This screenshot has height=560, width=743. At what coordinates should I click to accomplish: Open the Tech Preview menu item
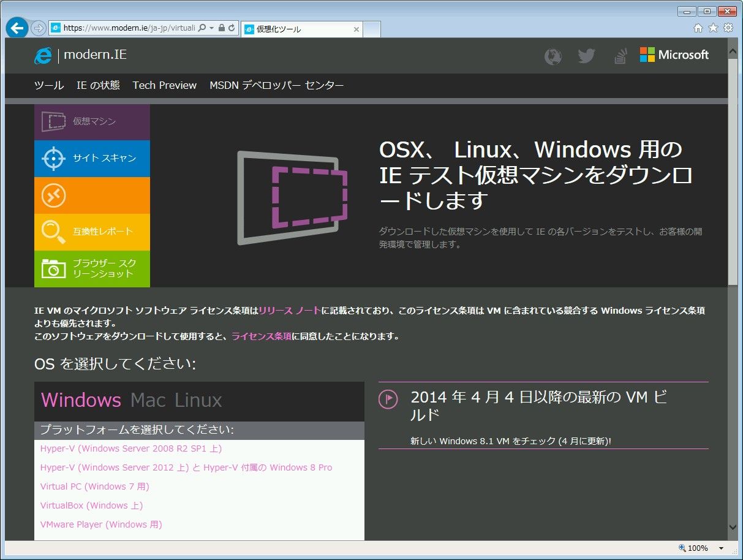165,85
